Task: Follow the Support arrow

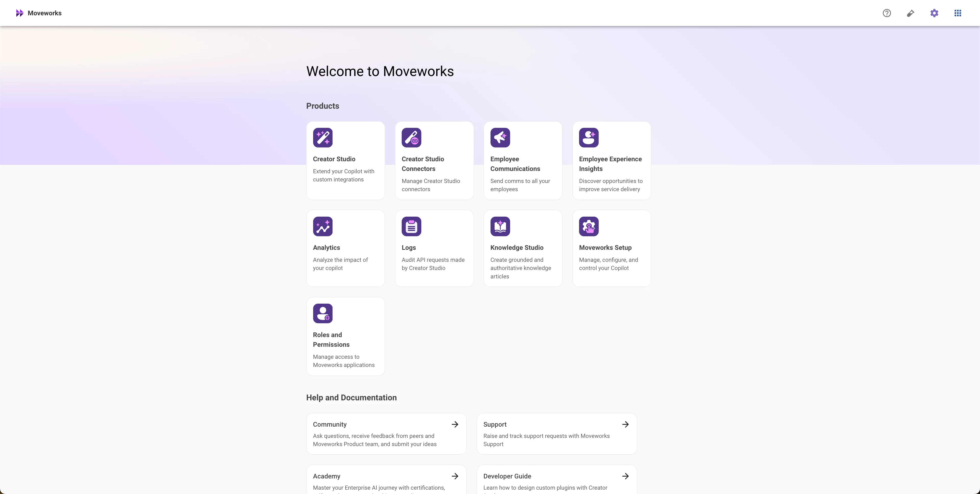Action: click(x=626, y=424)
